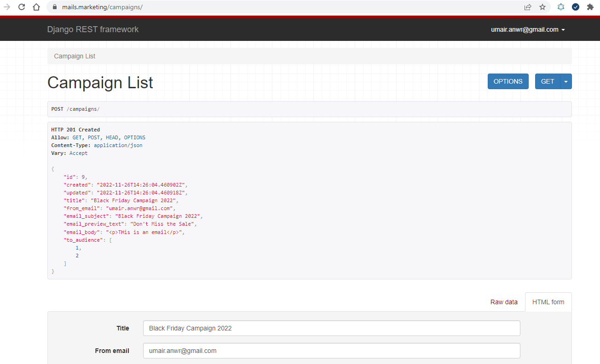Click the "created" timestamp value

tap(141, 185)
